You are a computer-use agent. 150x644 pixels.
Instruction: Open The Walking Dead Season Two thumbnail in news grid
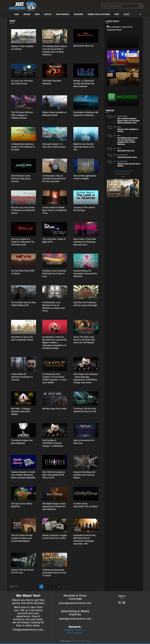point(55,36)
